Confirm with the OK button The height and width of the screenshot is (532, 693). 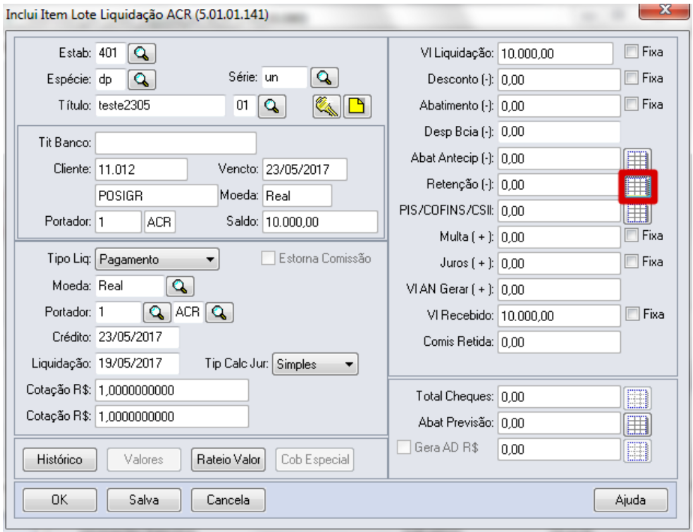60,500
